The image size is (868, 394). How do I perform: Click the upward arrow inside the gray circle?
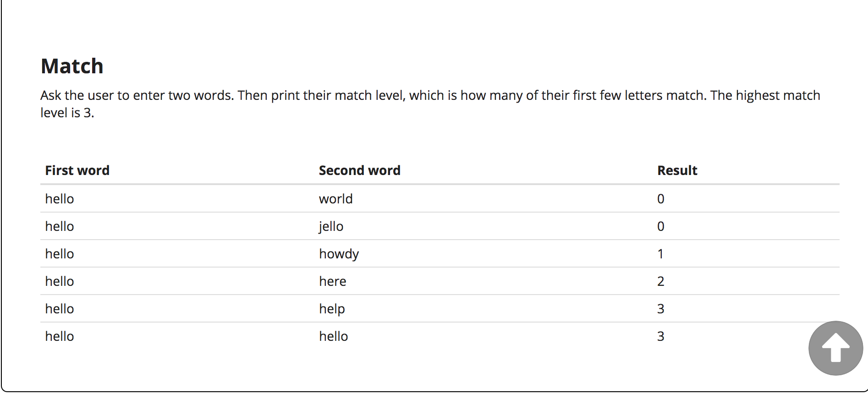tap(835, 347)
